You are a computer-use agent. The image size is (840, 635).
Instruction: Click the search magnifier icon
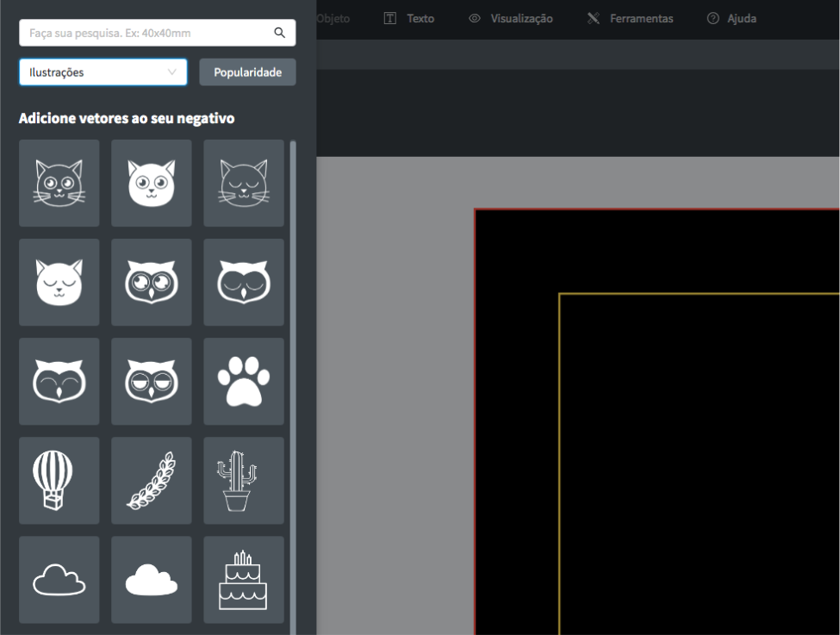tap(279, 34)
